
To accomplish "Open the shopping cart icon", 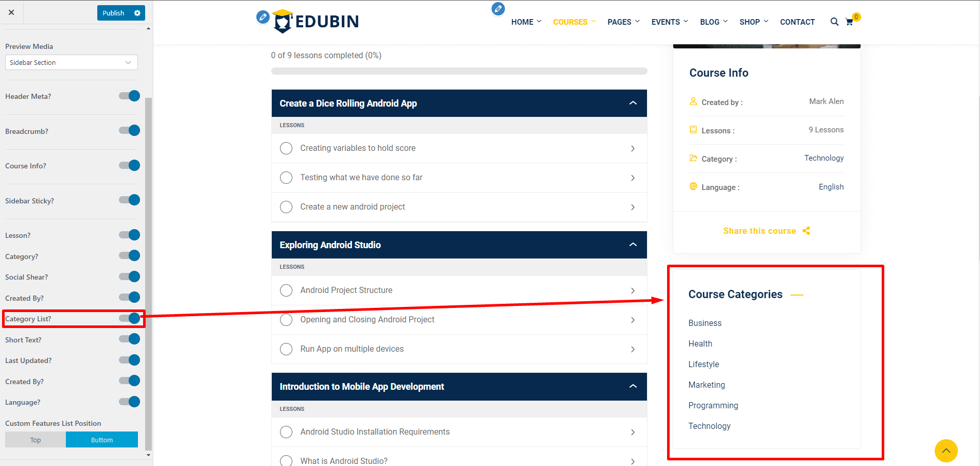I will coord(849,22).
